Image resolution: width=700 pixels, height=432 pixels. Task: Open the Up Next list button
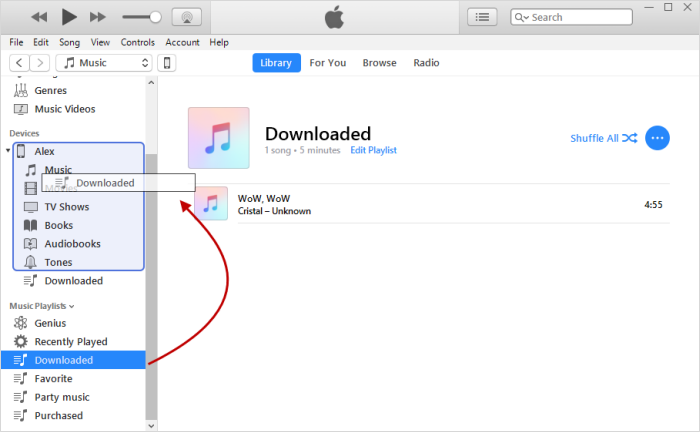(x=482, y=17)
